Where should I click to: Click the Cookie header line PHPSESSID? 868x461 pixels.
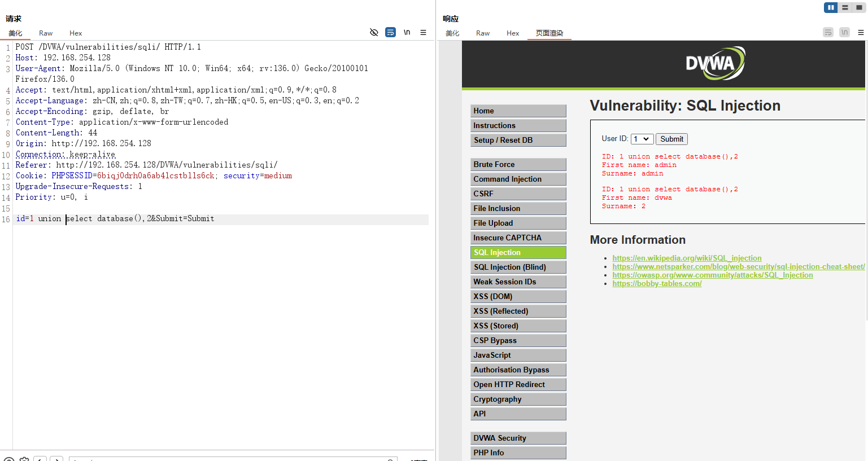click(154, 176)
